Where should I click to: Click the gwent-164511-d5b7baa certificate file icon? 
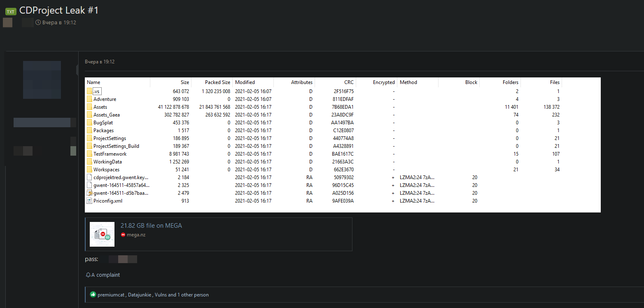89,193
